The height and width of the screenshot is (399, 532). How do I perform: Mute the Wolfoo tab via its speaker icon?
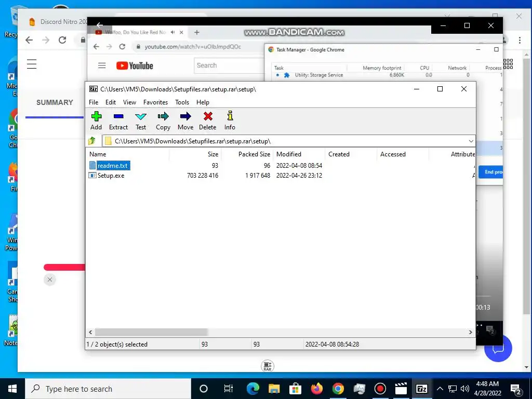click(x=172, y=32)
